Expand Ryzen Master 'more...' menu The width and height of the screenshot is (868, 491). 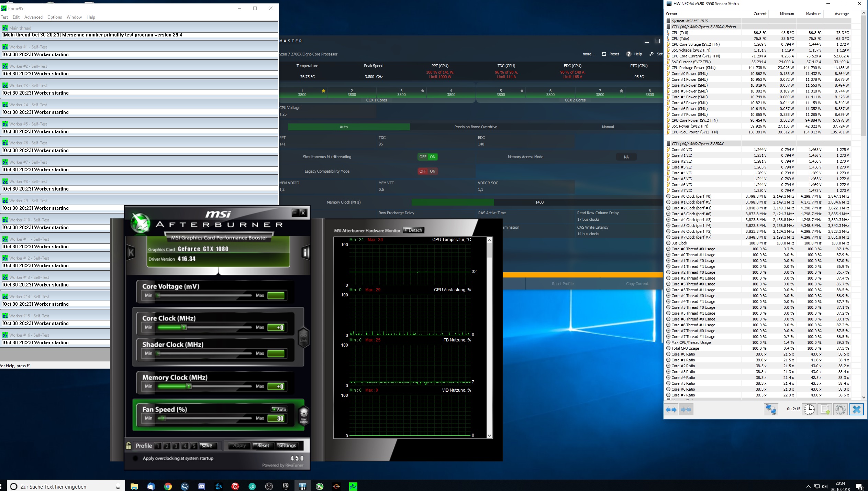pyautogui.click(x=588, y=54)
